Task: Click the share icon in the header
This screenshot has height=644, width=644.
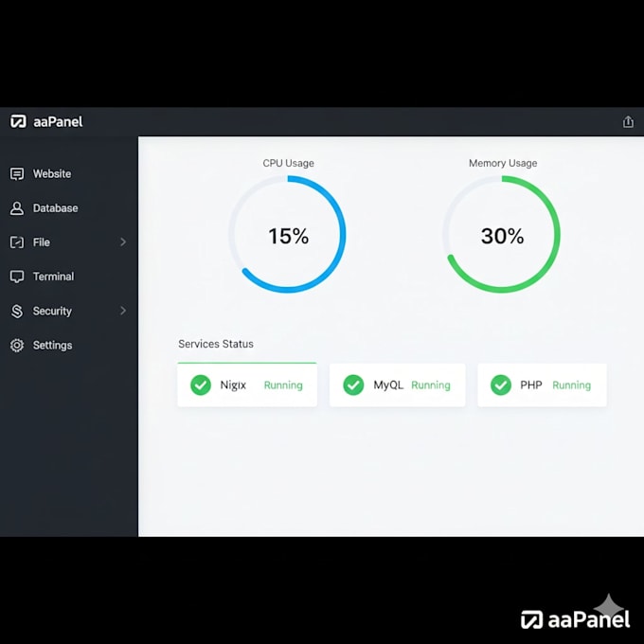Action: 628,121
